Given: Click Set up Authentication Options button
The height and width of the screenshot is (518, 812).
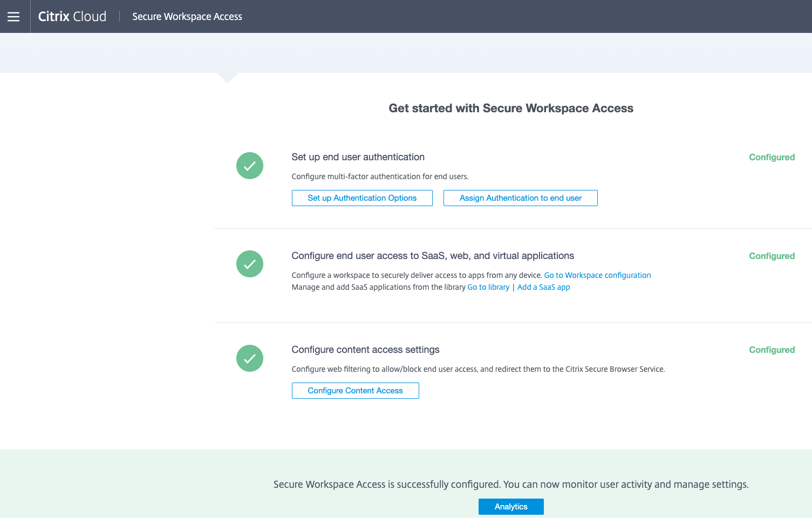Looking at the screenshot, I should [362, 198].
